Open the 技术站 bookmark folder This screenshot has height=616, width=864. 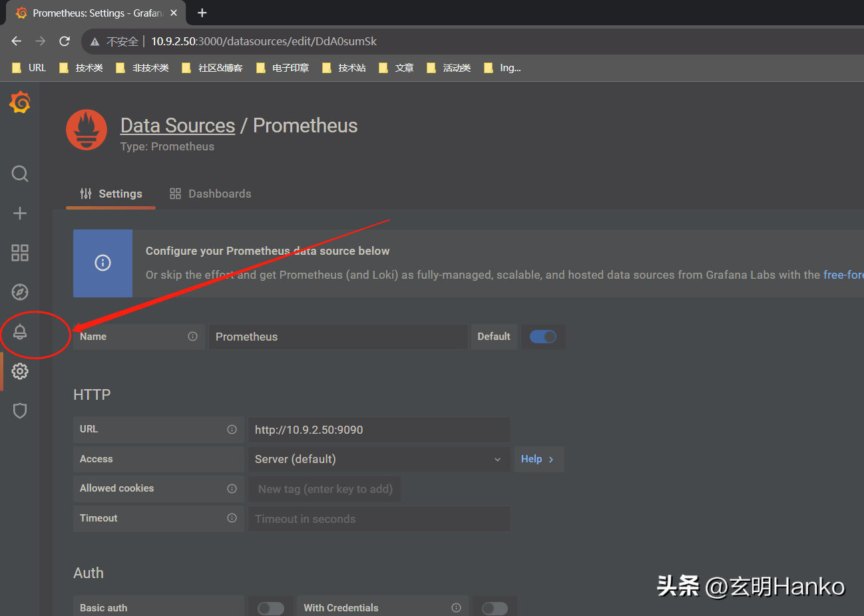pyautogui.click(x=344, y=68)
